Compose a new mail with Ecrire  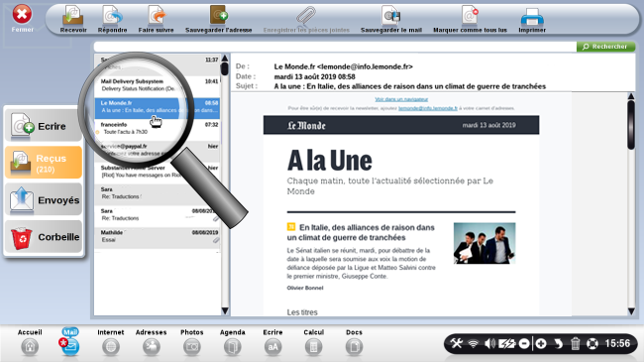click(44, 126)
